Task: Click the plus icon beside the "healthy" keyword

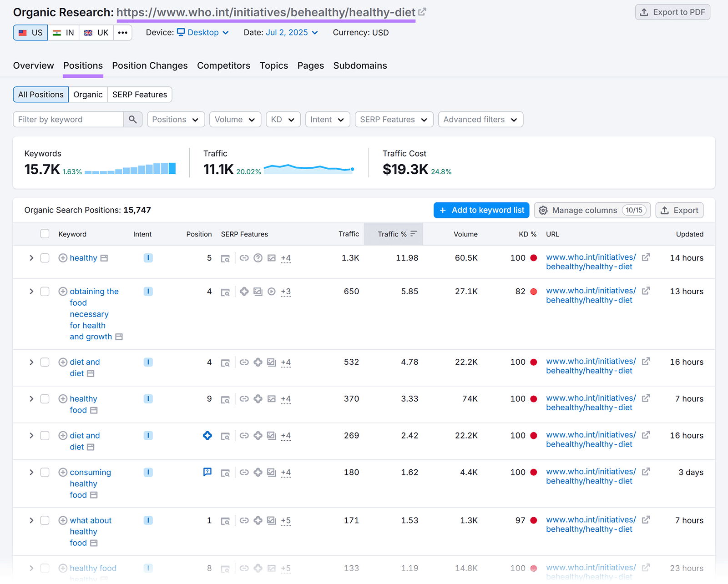Action: 63,258
